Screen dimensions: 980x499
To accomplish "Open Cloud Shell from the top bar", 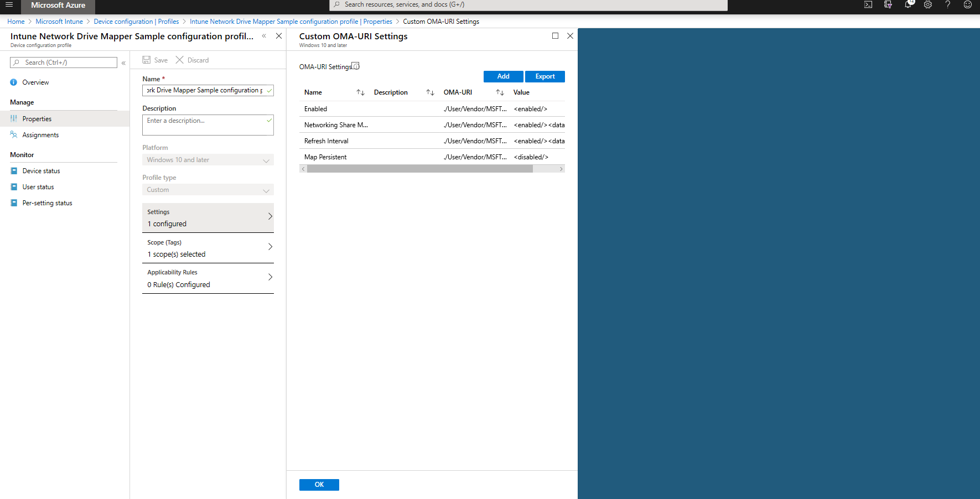I will coord(868,5).
